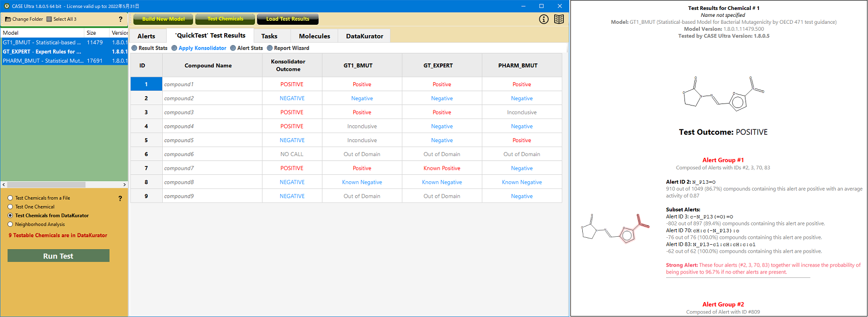Screen dimensions: 868x317
Task: Click compound9 PHARM_BMUT Negative cell
Action: (522, 196)
